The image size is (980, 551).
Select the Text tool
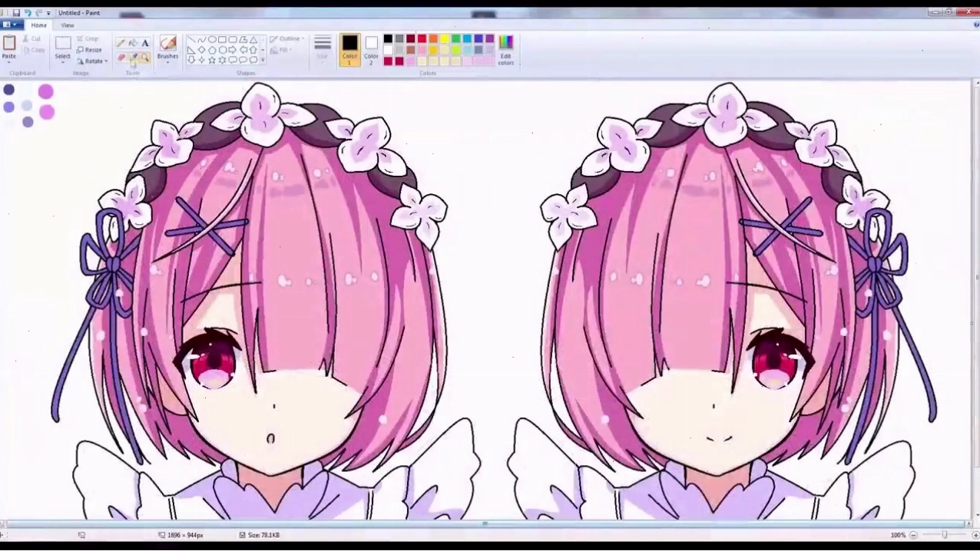[144, 43]
